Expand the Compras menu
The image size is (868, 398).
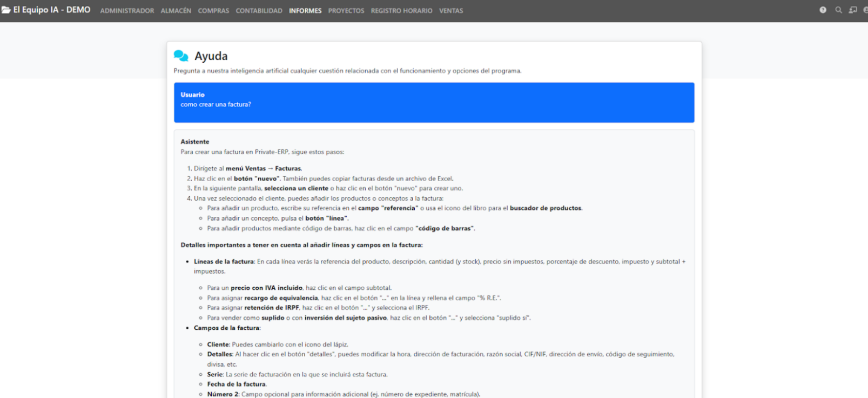point(213,11)
